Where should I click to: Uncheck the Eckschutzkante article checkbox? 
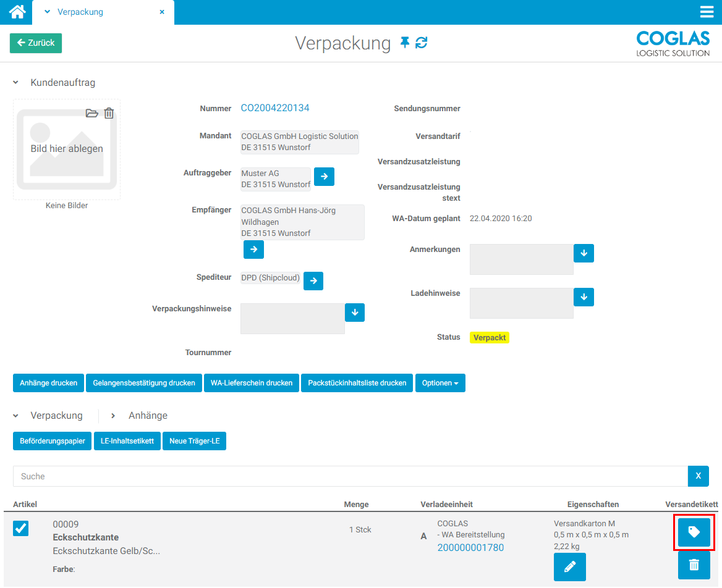[20, 528]
